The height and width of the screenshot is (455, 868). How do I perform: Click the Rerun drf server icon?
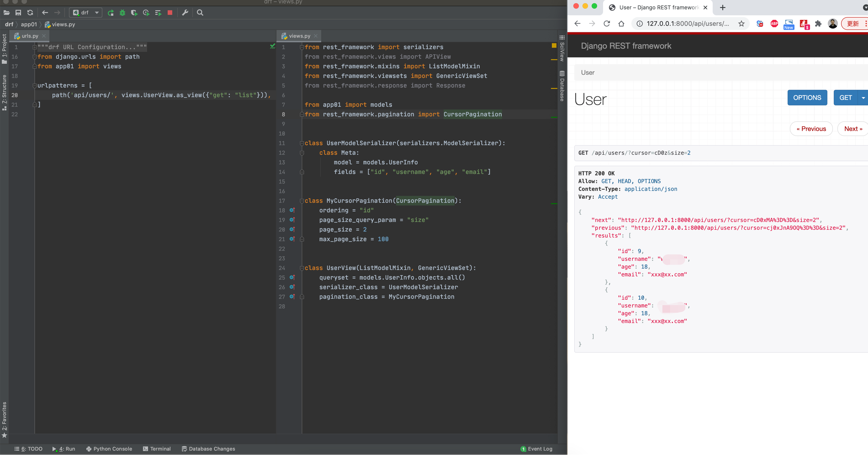click(x=110, y=13)
